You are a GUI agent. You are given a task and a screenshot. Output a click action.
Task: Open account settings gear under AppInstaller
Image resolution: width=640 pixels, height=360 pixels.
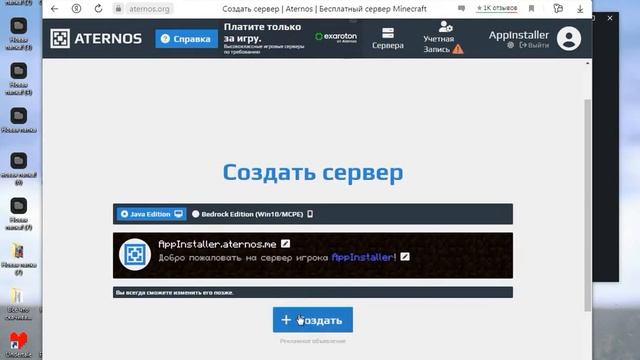pyautogui.click(x=511, y=45)
